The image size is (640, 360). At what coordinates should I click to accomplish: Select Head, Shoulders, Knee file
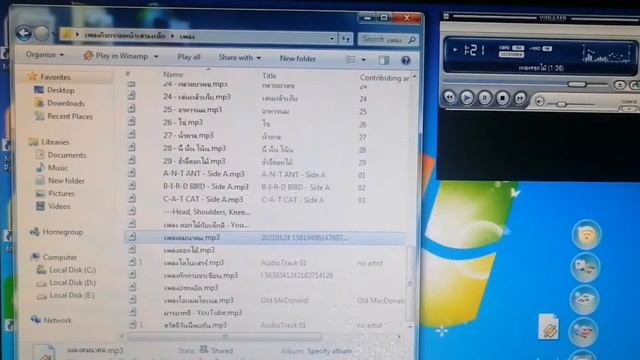(x=206, y=212)
